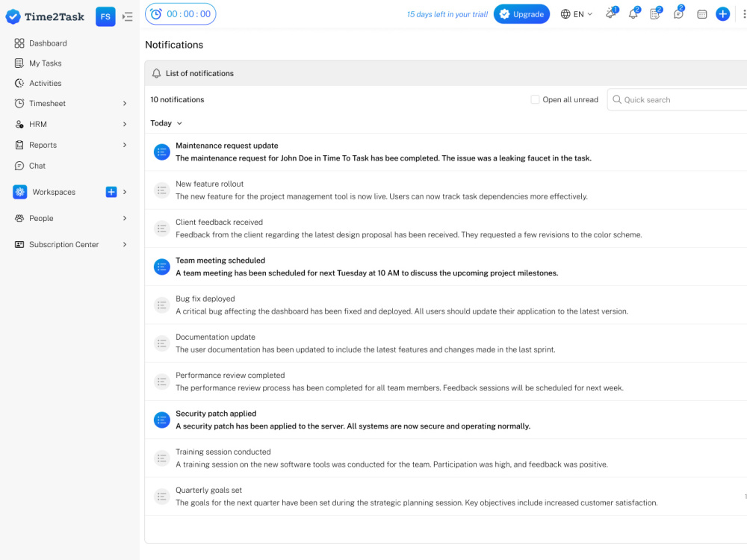
Task: Open the Training session conducted notification title
Action: [x=223, y=452]
